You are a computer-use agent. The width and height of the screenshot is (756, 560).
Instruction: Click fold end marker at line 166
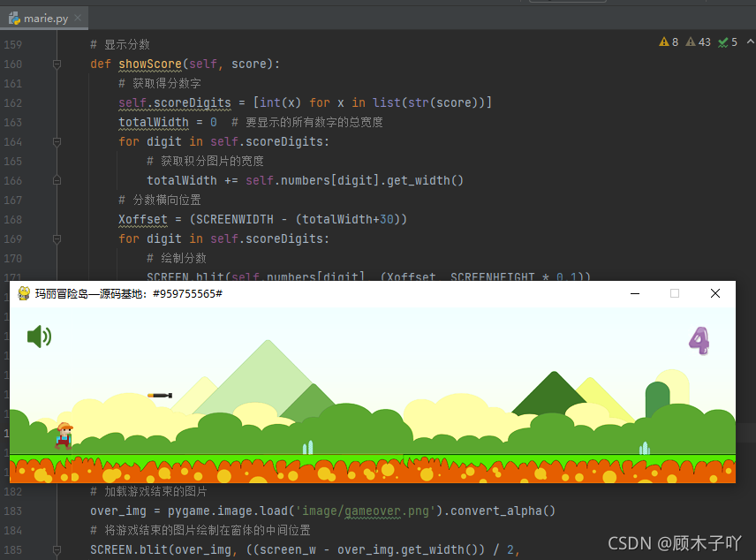(x=57, y=180)
